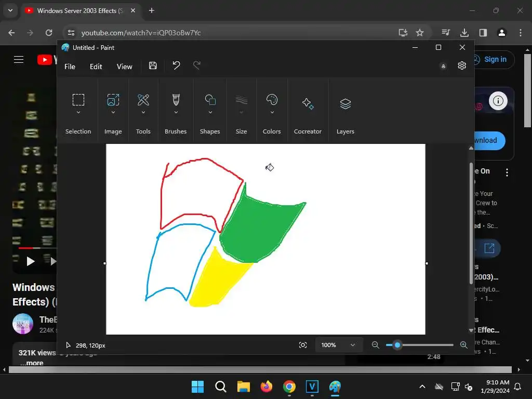Click the Paint zoom slider handle
532x399 pixels.
397,345
